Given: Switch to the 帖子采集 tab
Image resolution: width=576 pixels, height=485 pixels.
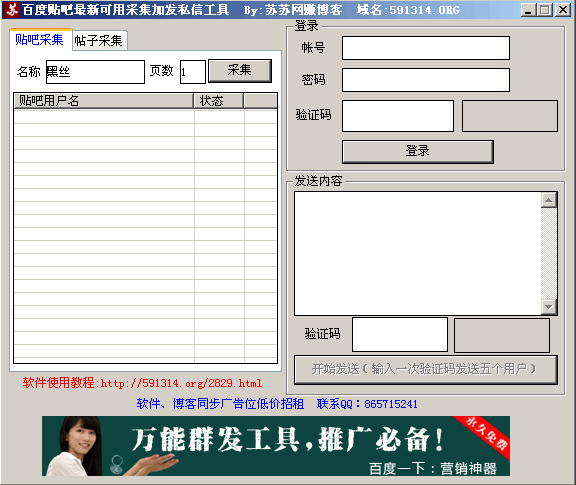Looking at the screenshot, I should click(99, 40).
